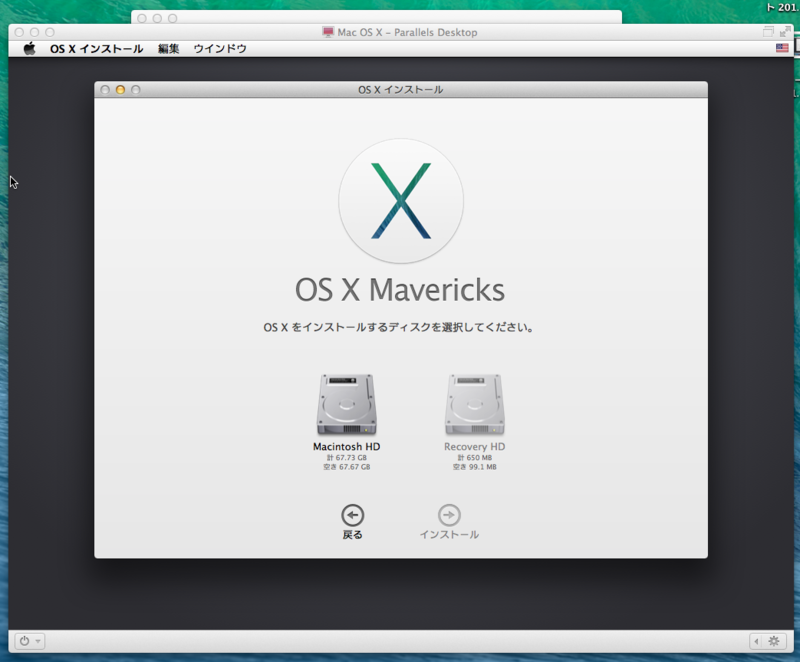Zoom the Parallels Desktop window

pos(49,32)
